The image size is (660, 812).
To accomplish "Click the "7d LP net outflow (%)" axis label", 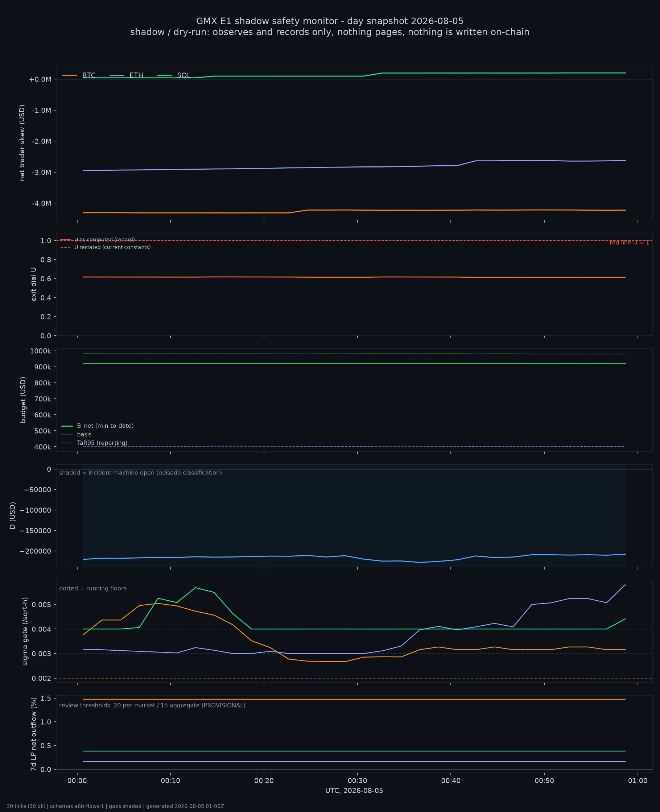I will (33, 734).
